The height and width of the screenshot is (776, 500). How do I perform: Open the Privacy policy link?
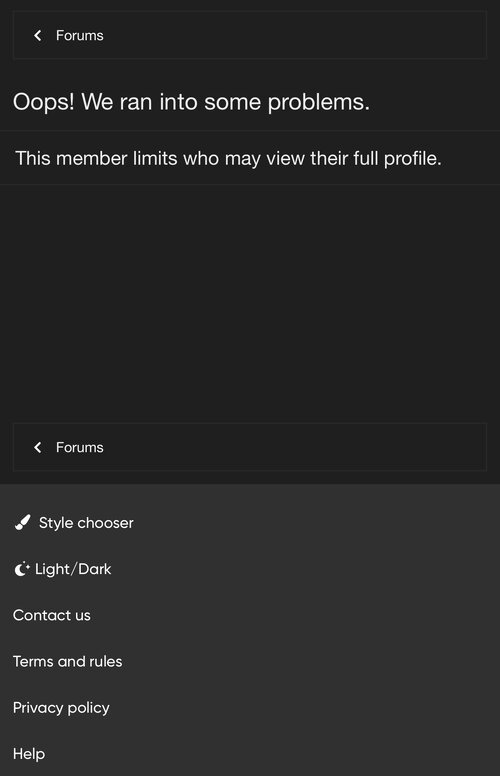61,708
